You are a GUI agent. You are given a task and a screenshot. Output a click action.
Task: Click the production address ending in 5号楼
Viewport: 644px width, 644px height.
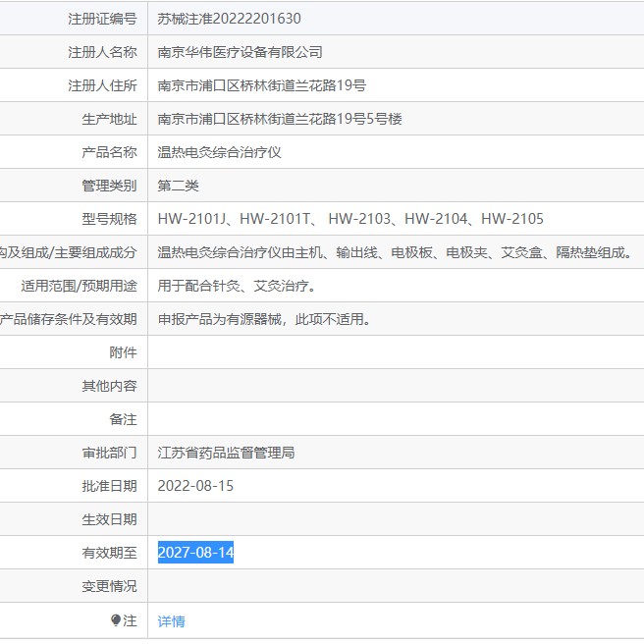[x=280, y=119]
